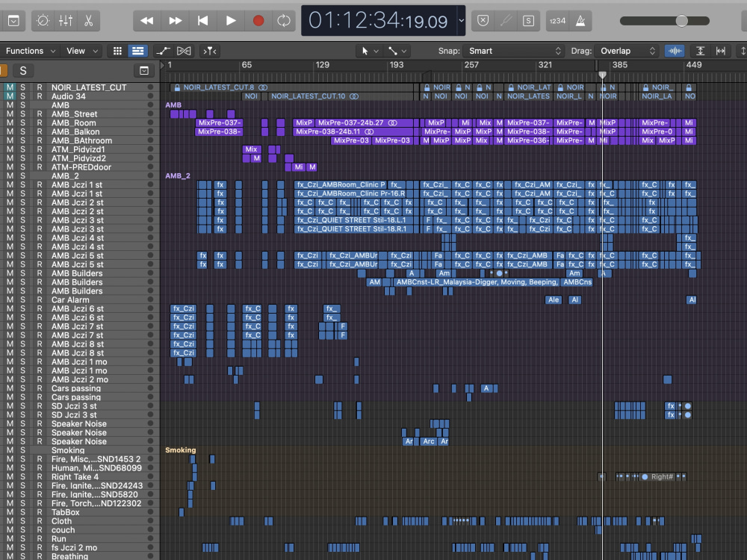Adjust the master volume slider
The height and width of the screenshot is (560, 747).
point(665,20)
